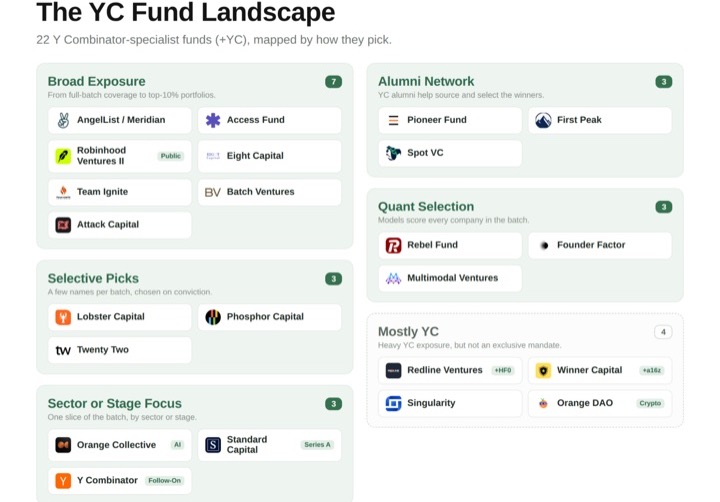
Task: Click the Public tag on Robinhood Ventures II
Action: click(x=170, y=156)
